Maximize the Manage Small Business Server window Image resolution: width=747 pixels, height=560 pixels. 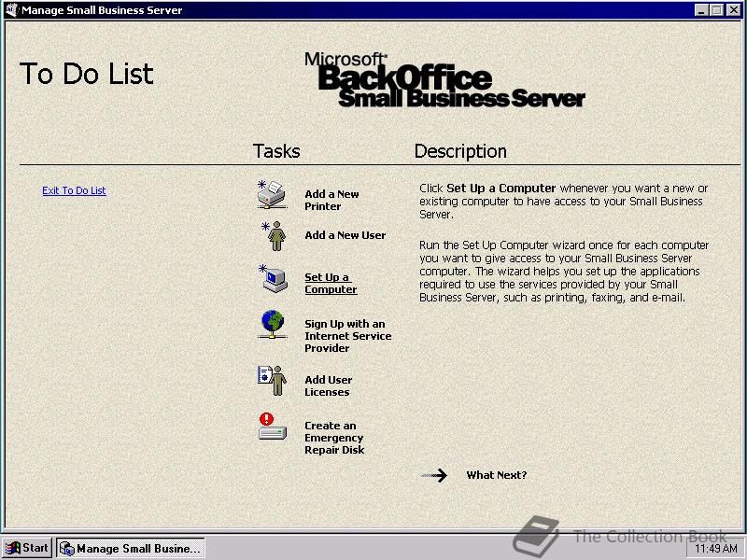pos(716,9)
